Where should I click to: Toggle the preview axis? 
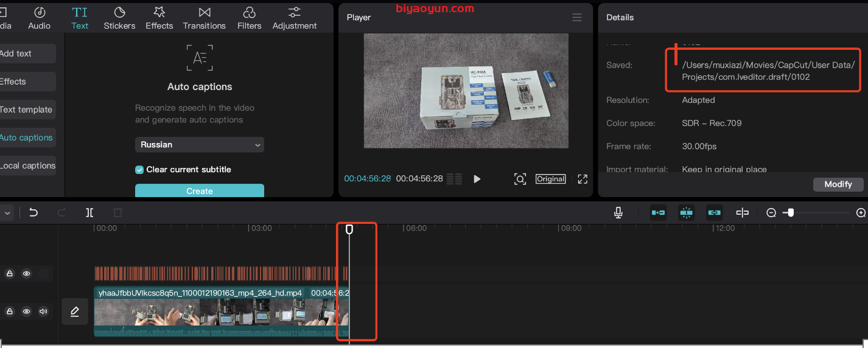coord(743,212)
